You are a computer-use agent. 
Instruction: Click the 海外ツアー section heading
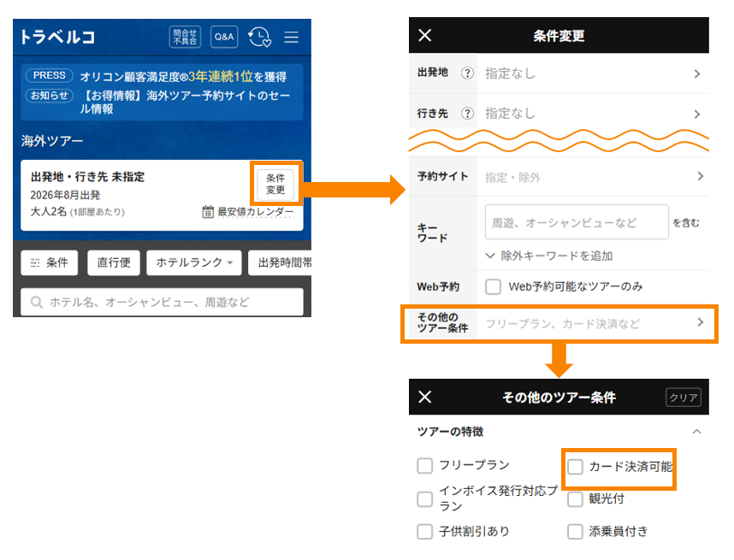tap(52, 140)
